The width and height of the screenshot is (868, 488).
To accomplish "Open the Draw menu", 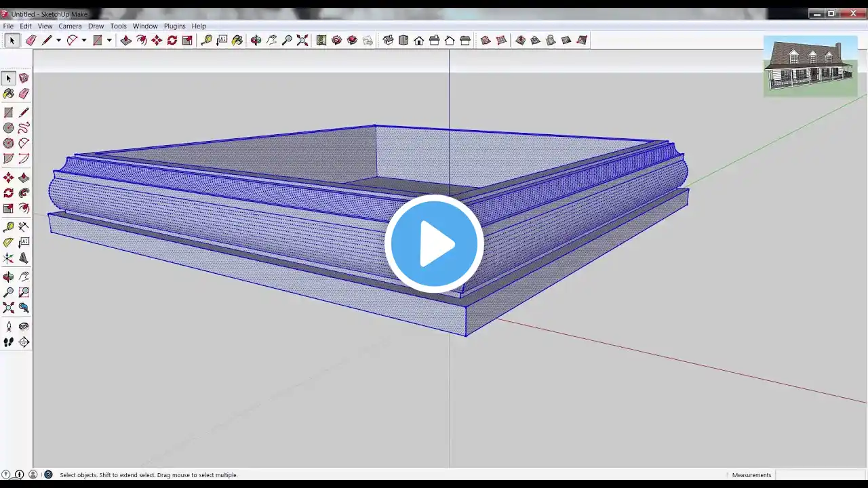I will click(96, 26).
